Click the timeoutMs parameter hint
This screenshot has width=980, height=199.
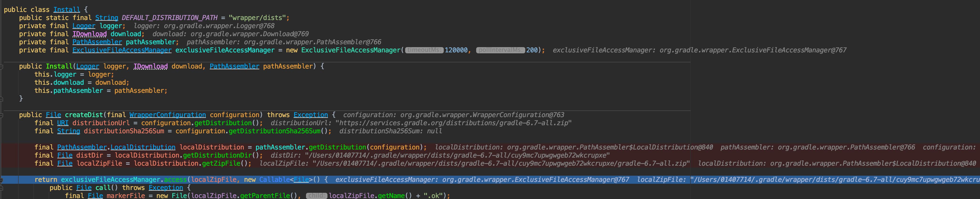(424, 50)
